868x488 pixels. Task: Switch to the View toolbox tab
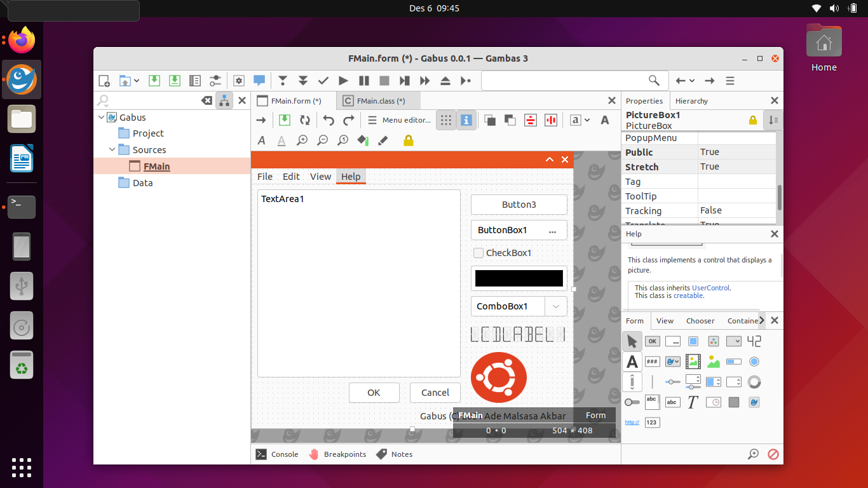(665, 321)
